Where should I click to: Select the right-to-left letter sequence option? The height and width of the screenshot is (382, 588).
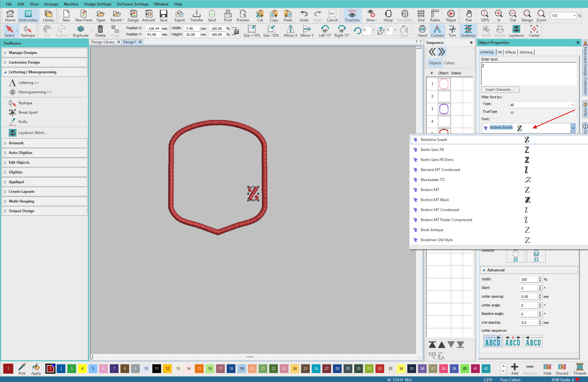pyautogui.click(x=533, y=341)
